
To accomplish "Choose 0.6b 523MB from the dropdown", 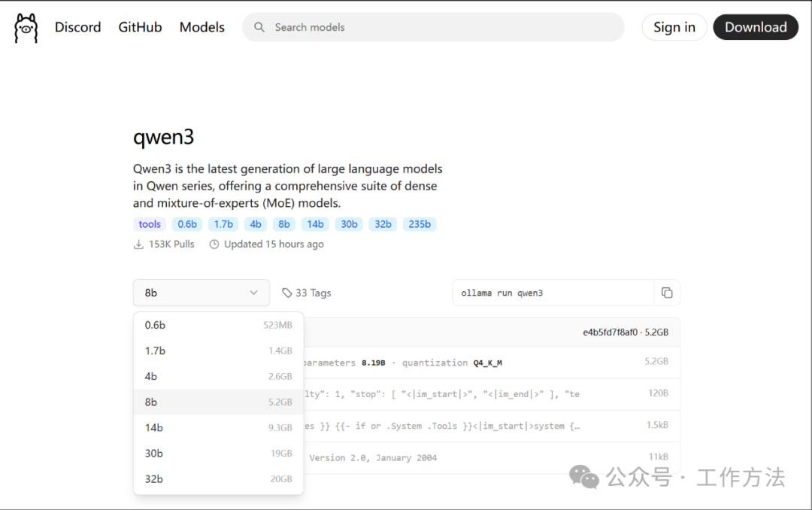I will point(218,325).
